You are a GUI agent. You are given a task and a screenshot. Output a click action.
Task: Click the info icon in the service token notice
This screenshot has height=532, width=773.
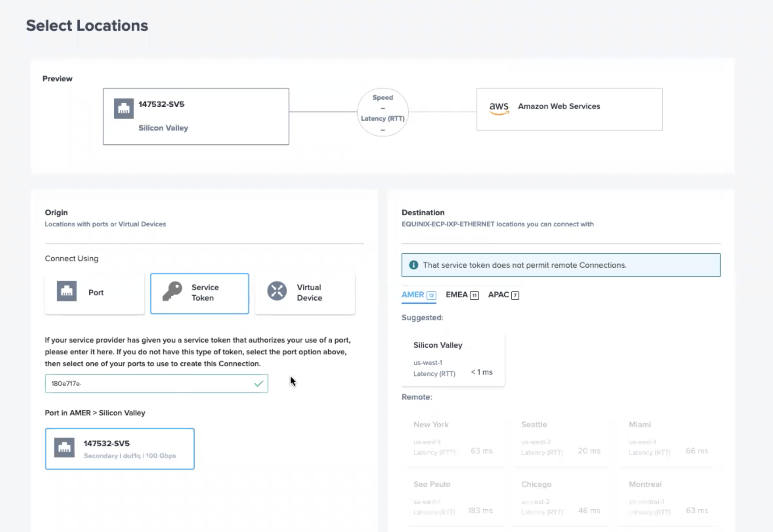413,265
